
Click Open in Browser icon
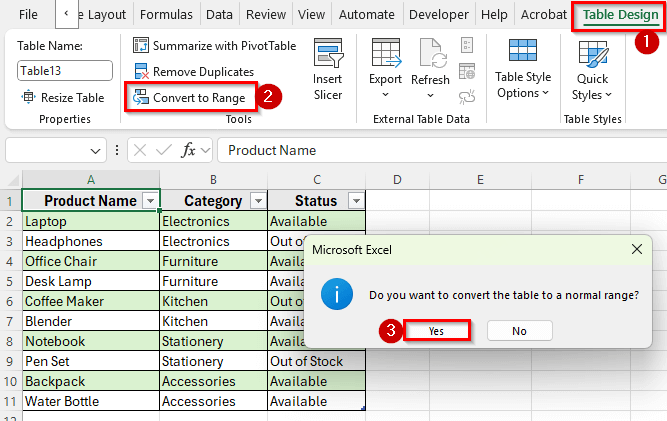[467, 71]
